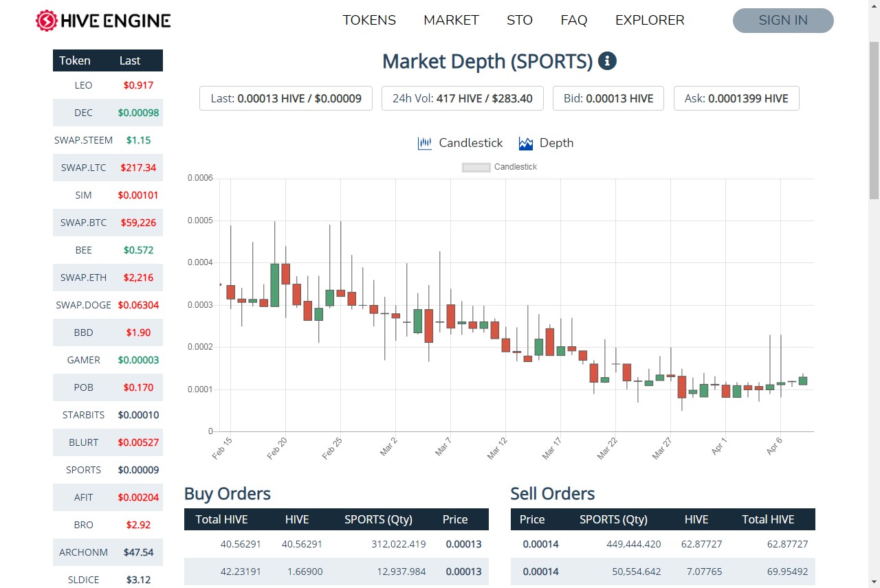Click the Bid 0.00013 HIVE box

point(608,98)
